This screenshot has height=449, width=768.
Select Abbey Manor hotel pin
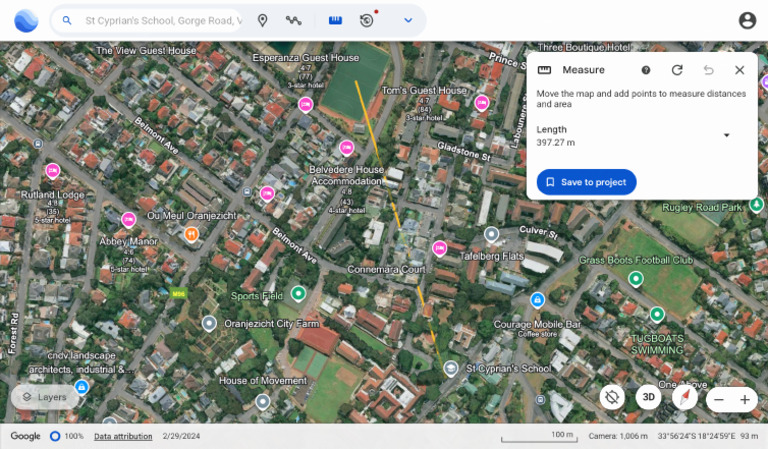point(129,220)
